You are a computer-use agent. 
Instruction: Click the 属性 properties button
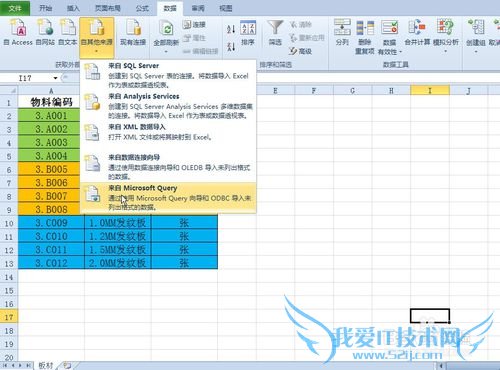pyautogui.click(x=194, y=38)
